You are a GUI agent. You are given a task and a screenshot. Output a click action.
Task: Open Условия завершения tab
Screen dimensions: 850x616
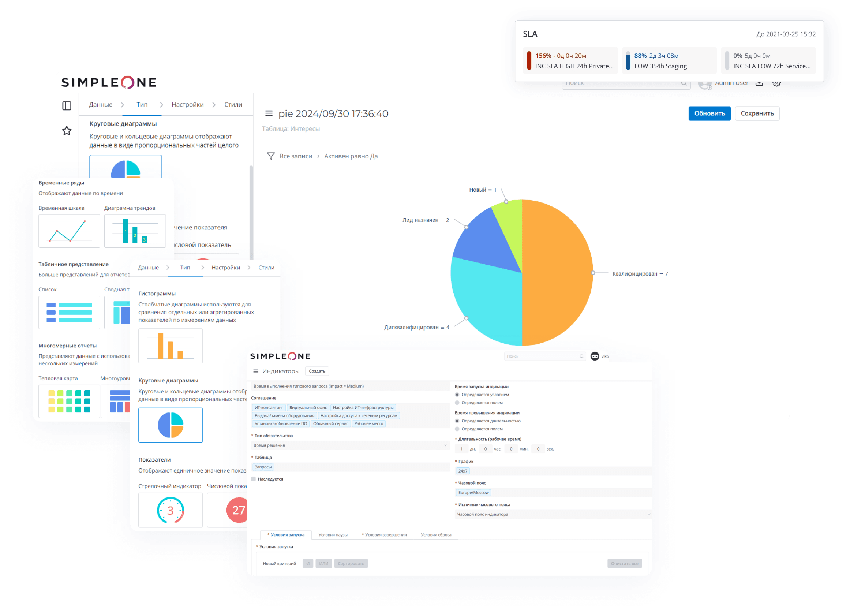384,535
